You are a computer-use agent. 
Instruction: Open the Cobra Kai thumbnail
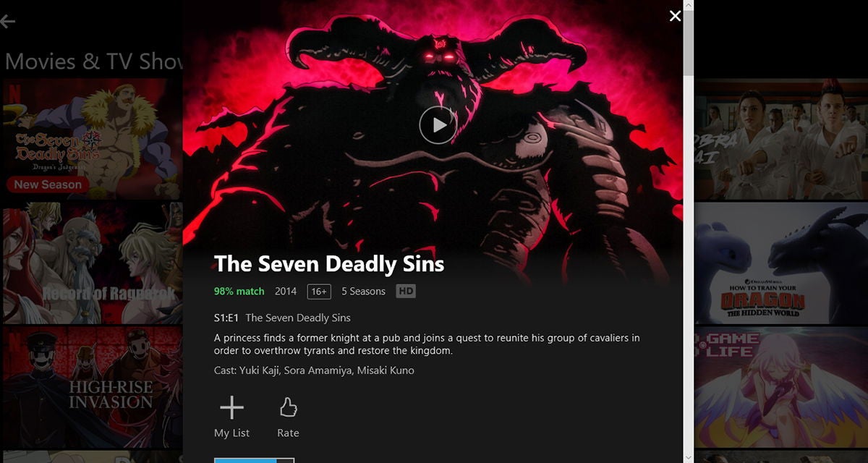point(781,140)
